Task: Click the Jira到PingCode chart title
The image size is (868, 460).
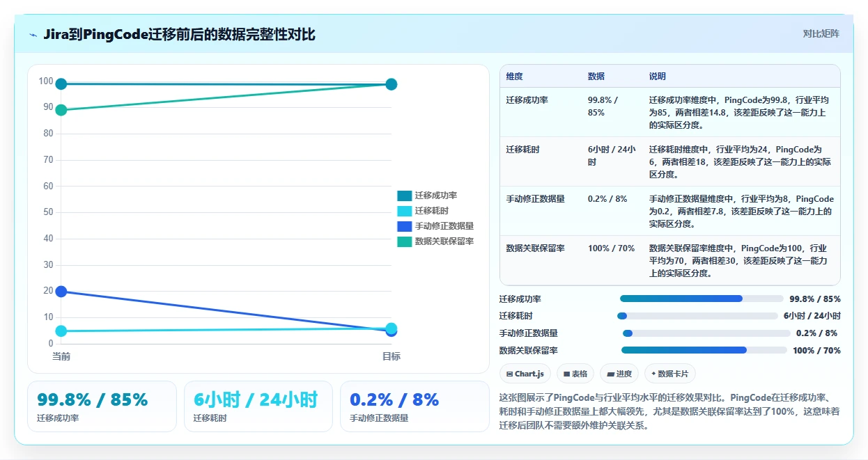Action: point(179,34)
